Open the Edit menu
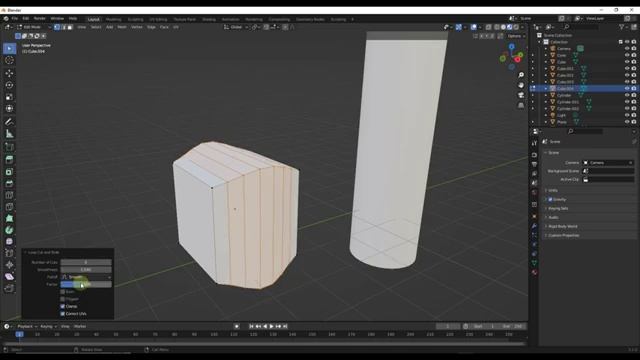 tap(26, 19)
